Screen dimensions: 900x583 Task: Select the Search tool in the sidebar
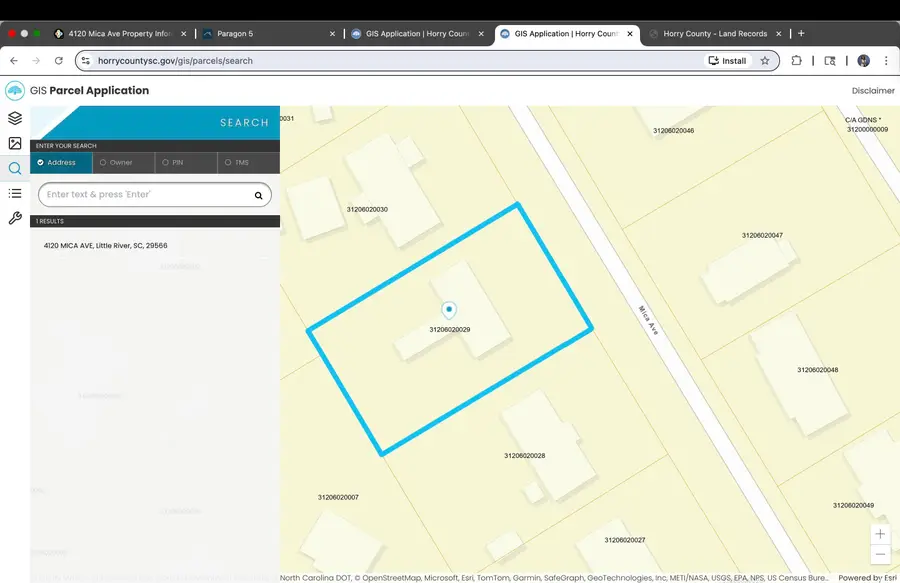[x=14, y=168]
